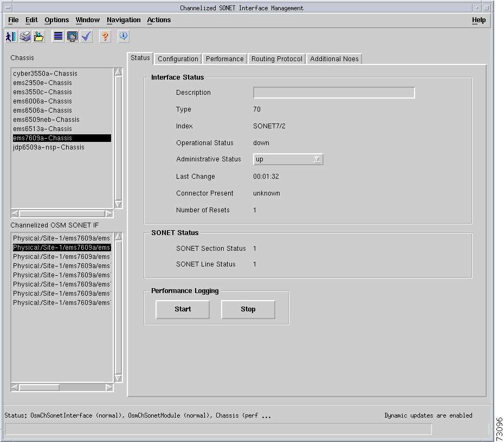This screenshot has width=504, height=442.
Task: Click the SONET IF list scroll-right arrow
Action: [109, 388]
